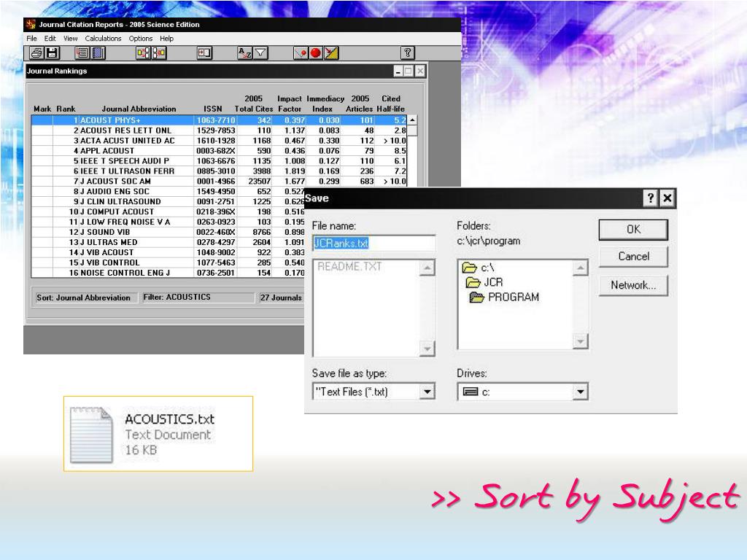This screenshot has width=747, height=560.
Task: Click the funnel filter toolbar icon
Action: point(260,52)
